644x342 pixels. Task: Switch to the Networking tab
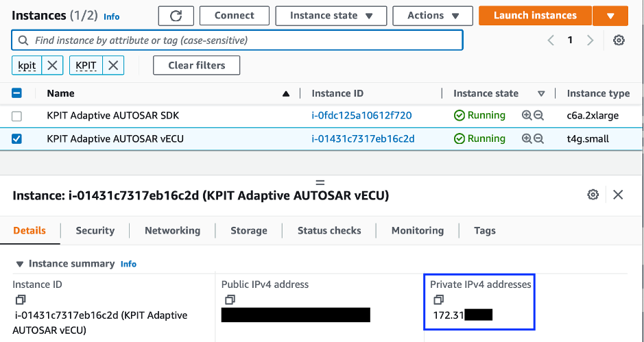pyautogui.click(x=173, y=231)
